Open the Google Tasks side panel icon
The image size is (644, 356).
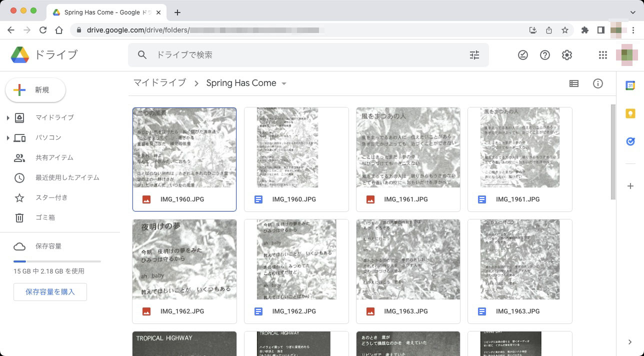[x=630, y=141]
